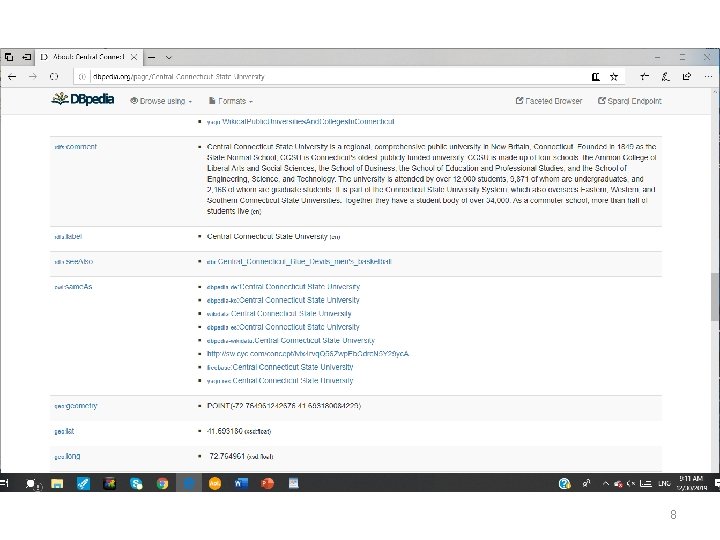This screenshot has width=720, height=540.
Task: Open the WikicatPublicUniversitiesAndCollegesInConnecticut link
Action: point(308,122)
